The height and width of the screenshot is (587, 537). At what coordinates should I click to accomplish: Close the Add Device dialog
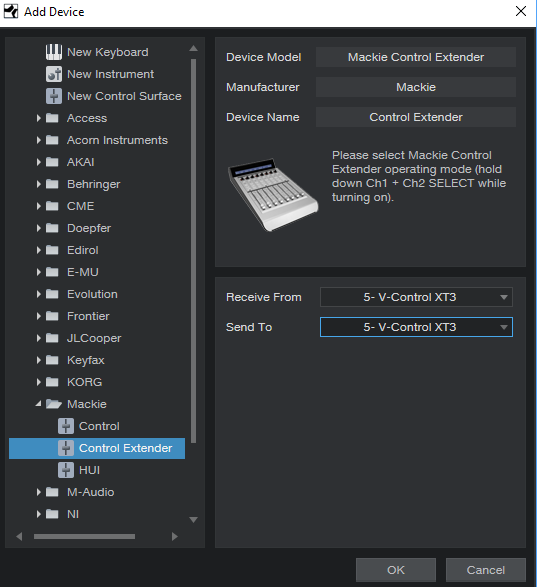coord(521,11)
